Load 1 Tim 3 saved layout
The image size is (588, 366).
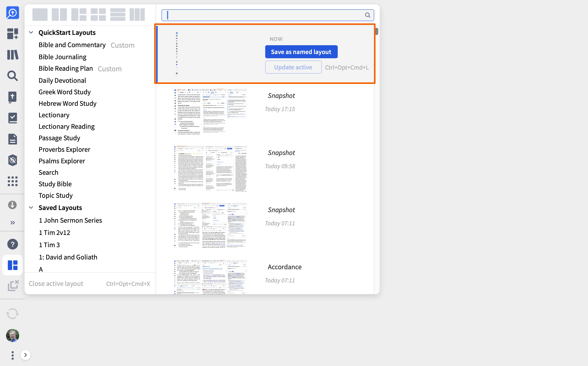tap(49, 245)
